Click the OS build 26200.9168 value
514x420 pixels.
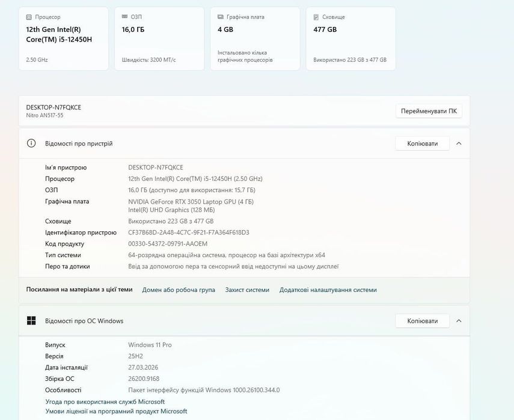click(x=144, y=379)
